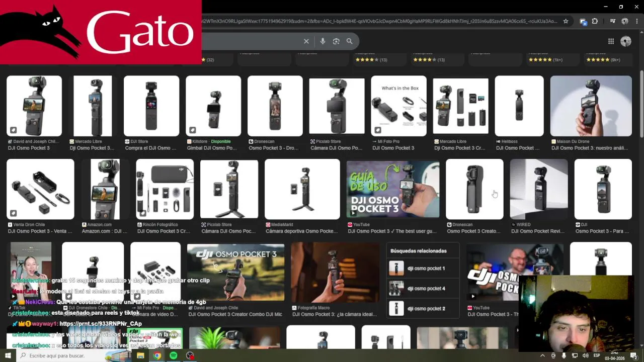Open the DJI Osmo Pocket 3 Creator Combo banner image
Screen dimensions: 644x362
tap(235, 272)
